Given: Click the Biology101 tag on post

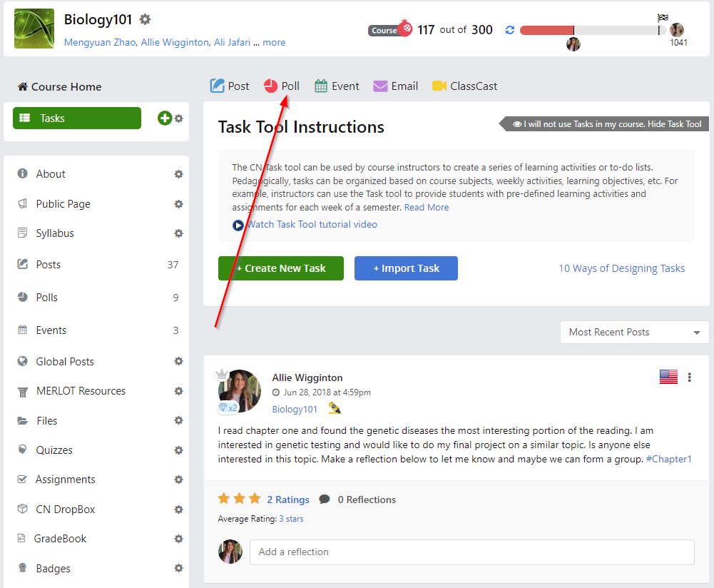Looking at the screenshot, I should pyautogui.click(x=295, y=409).
